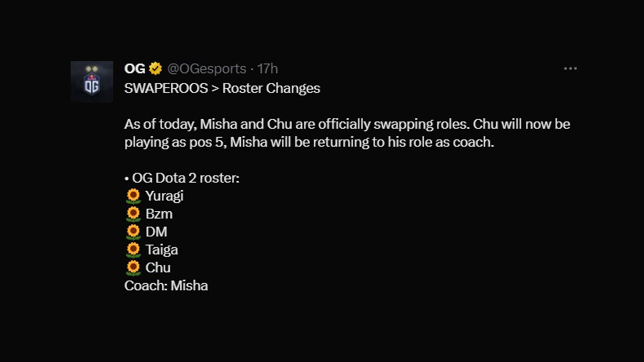Screen dimensions: 644x362
Task: Click the sunflower emoji beside Taiga
Action: pos(132,249)
